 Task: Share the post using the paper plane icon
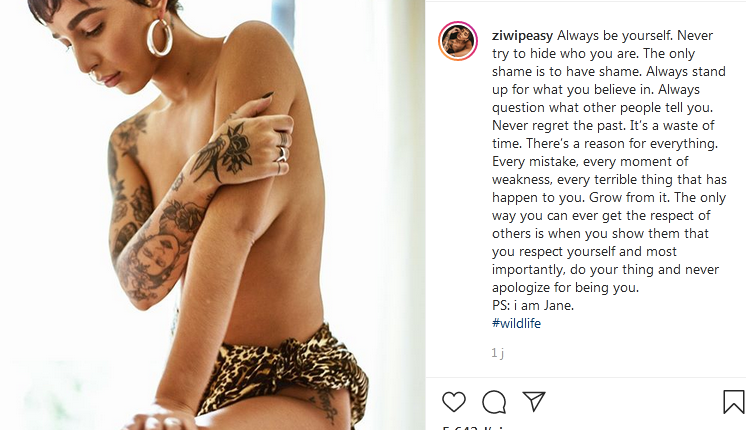pyautogui.click(x=534, y=401)
